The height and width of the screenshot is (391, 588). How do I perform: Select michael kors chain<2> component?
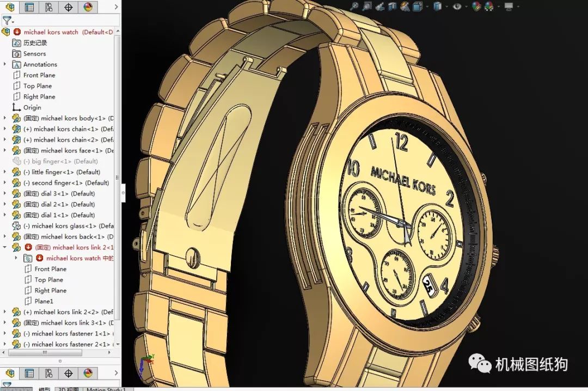[63, 139]
